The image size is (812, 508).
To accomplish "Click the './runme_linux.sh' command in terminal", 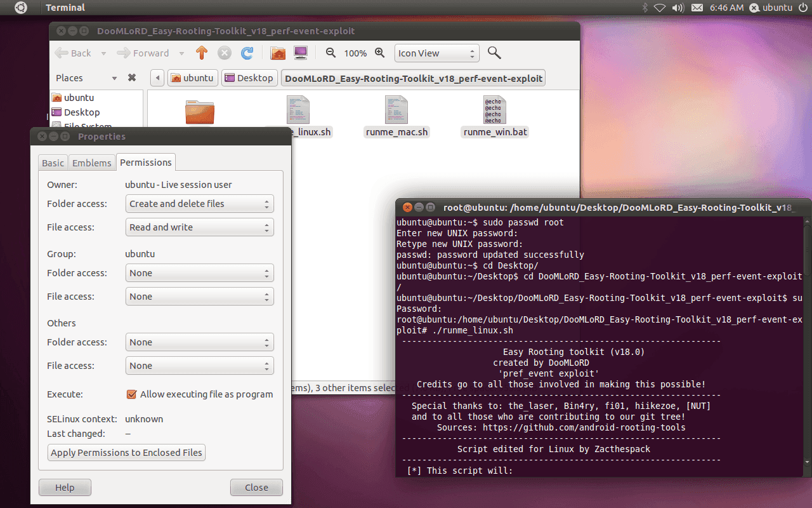I will click(473, 330).
